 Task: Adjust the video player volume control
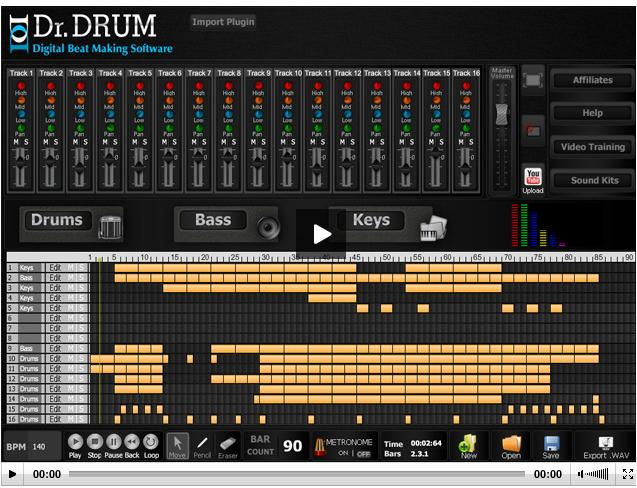tap(594, 474)
